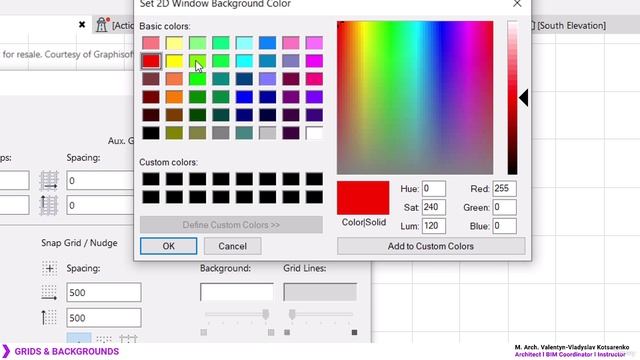
Task: Select the first Custom colors slot in top row
Action: tap(151, 179)
